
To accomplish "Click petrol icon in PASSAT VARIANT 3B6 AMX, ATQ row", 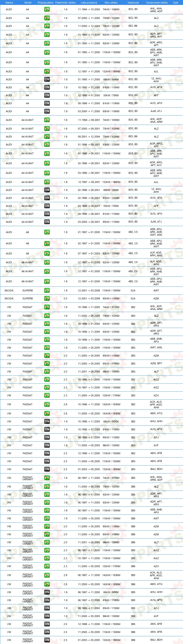I will [47, 584].
